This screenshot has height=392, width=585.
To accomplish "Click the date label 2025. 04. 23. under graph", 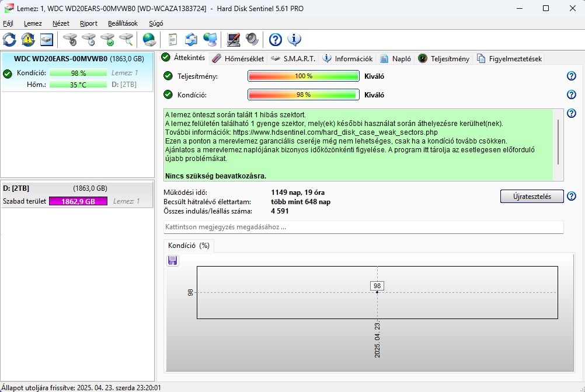I will tap(377, 340).
